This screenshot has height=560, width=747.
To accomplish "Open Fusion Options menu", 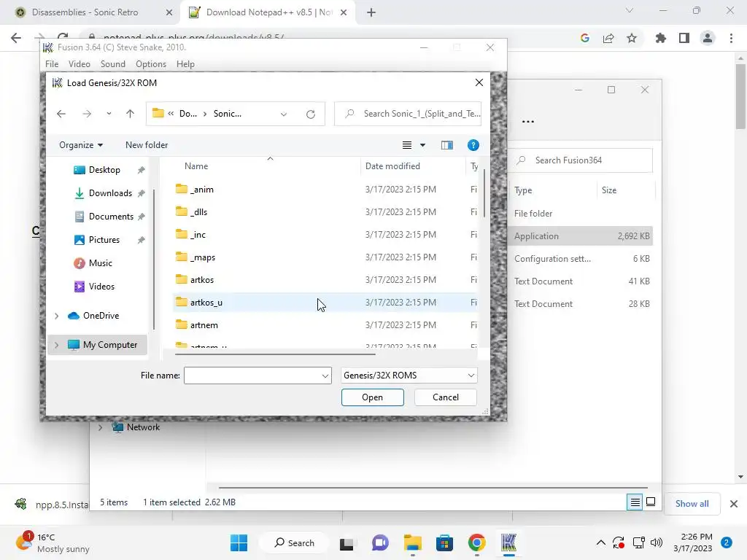I will (151, 64).
